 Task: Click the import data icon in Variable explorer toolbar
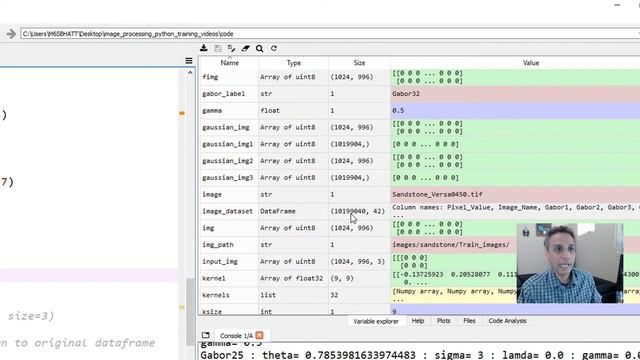point(204,48)
